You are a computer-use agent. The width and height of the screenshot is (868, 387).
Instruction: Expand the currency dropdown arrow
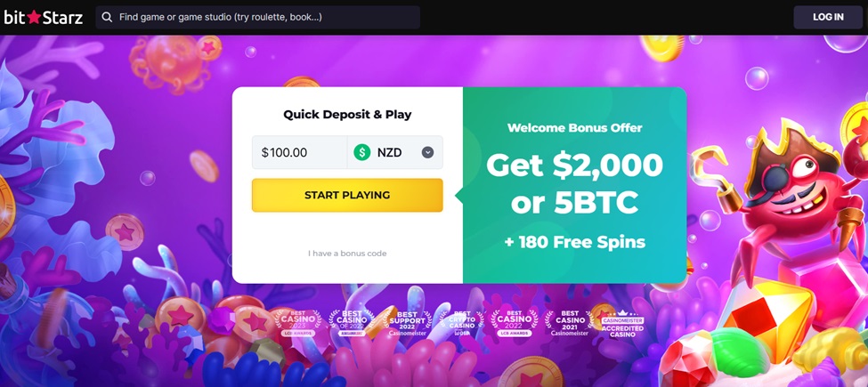427,152
